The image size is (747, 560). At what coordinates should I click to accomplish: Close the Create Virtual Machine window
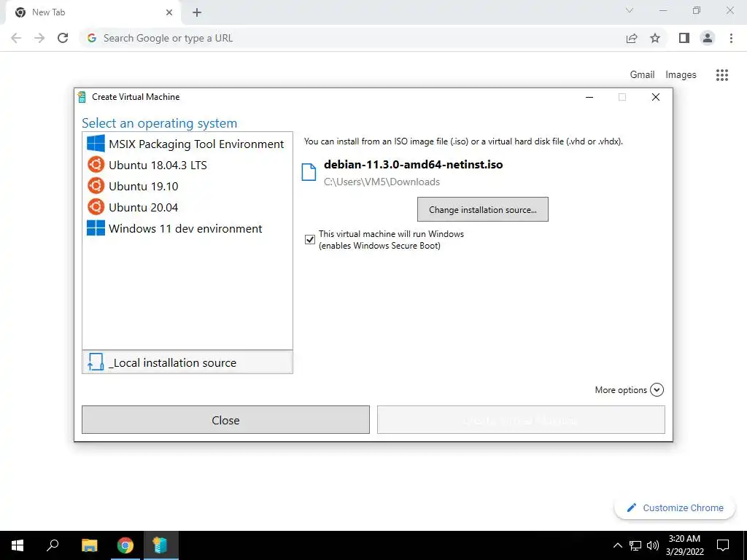(656, 97)
